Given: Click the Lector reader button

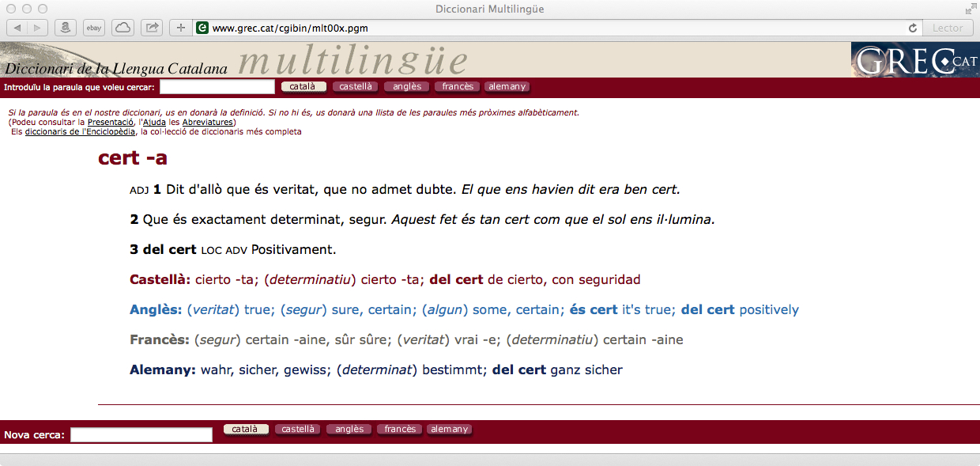Looking at the screenshot, I should [948, 28].
